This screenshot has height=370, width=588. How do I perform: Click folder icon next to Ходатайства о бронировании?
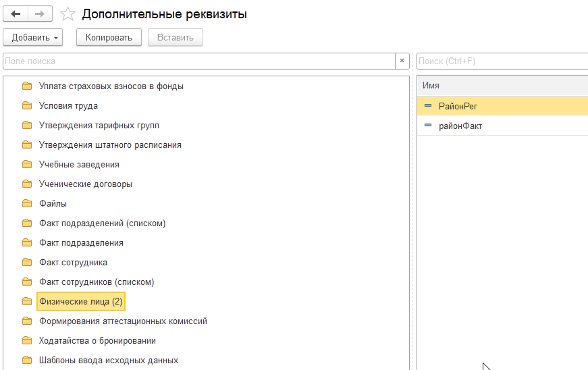point(27,340)
